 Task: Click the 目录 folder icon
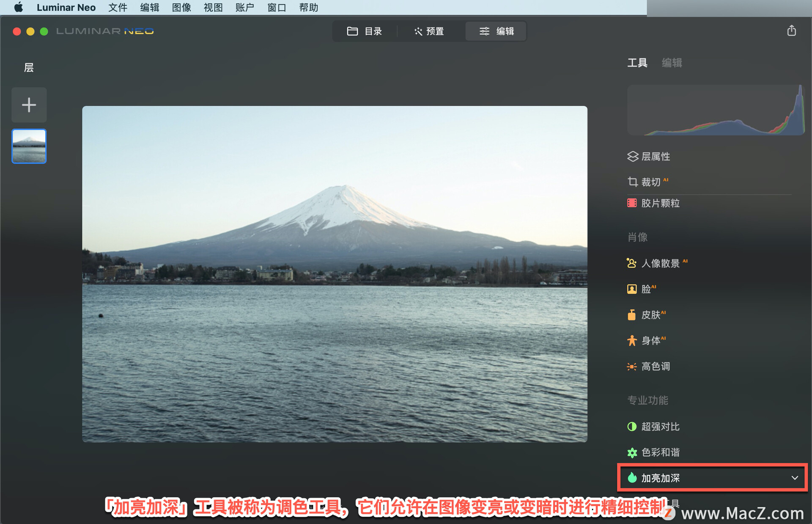tap(352, 31)
